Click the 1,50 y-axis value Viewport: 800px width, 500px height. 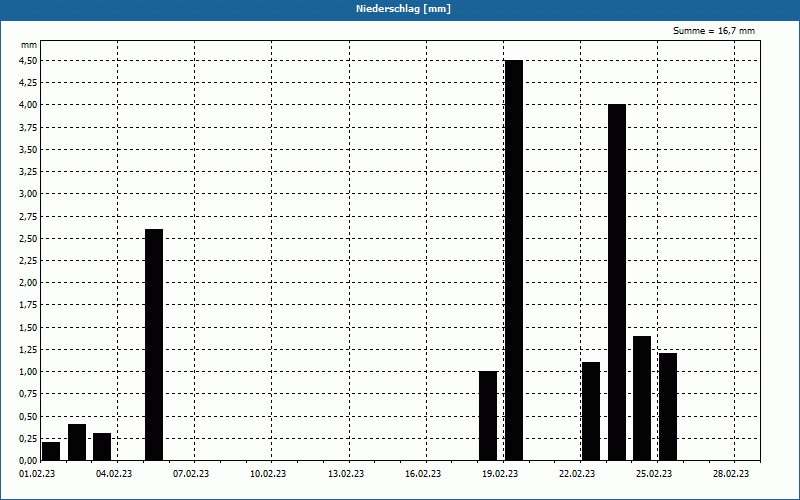tap(28, 328)
